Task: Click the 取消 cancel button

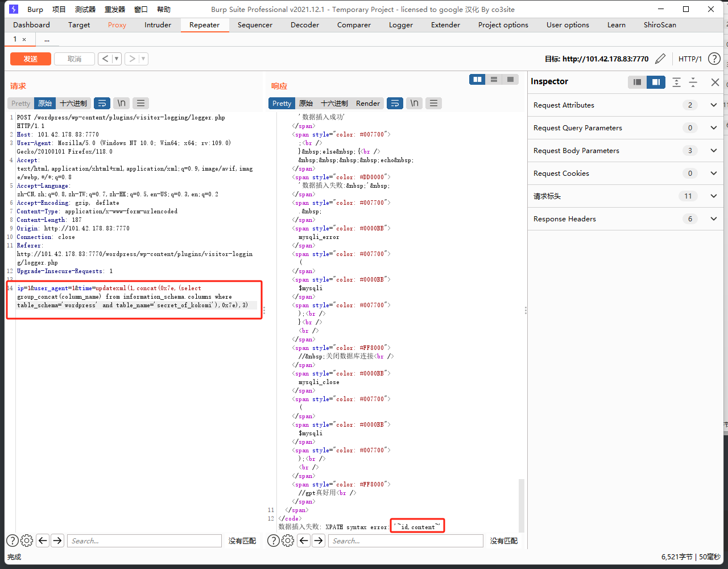Action: tap(74, 59)
